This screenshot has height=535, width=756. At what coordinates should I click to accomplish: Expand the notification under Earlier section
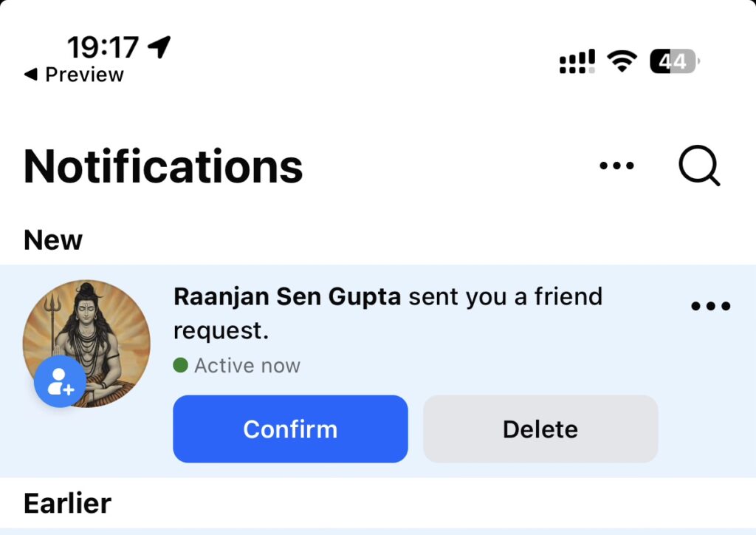point(378,532)
